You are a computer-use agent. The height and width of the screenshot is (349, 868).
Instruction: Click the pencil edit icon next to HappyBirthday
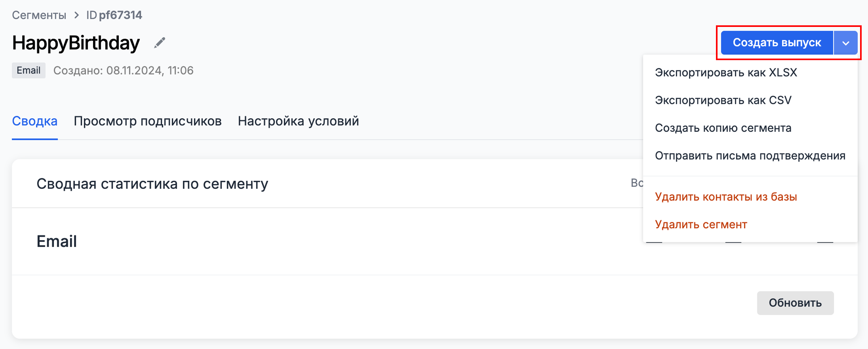point(160,43)
